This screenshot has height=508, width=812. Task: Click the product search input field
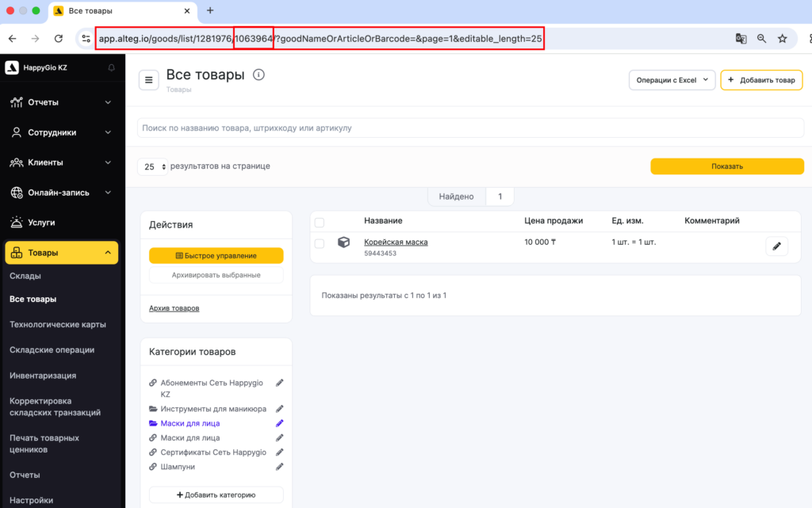(470, 128)
